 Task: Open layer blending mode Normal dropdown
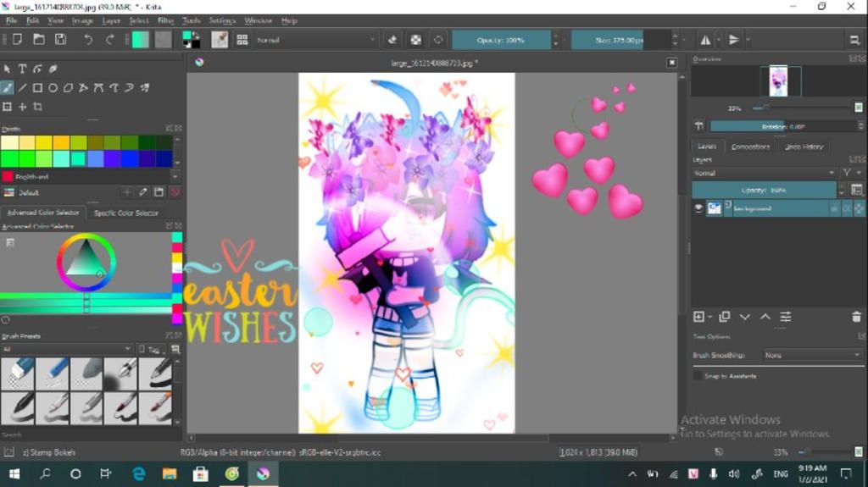coord(764,174)
